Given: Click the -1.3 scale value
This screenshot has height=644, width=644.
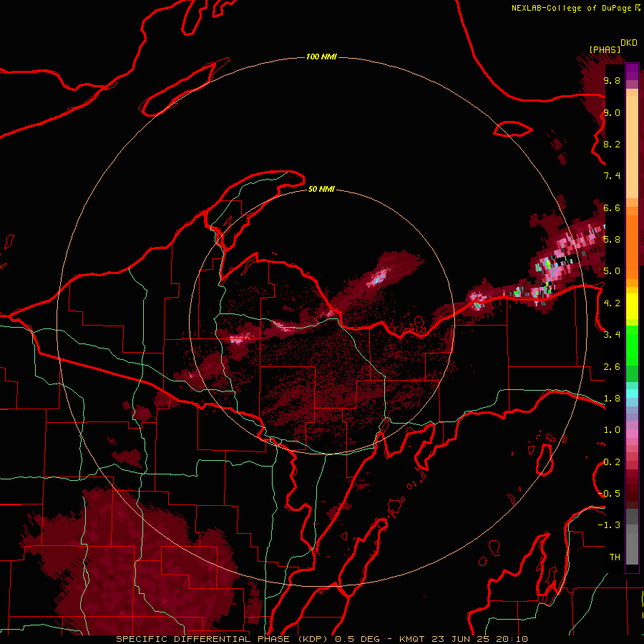Looking at the screenshot, I should click(x=609, y=525).
